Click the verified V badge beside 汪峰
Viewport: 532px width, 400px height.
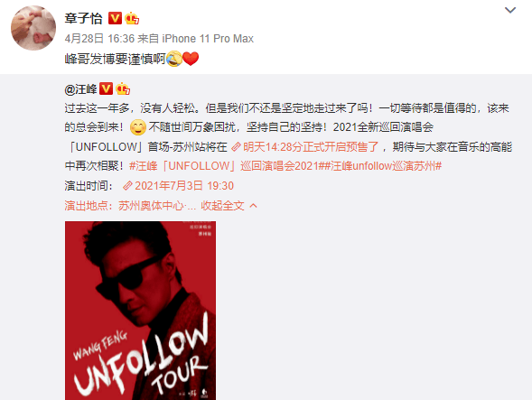pos(106,89)
